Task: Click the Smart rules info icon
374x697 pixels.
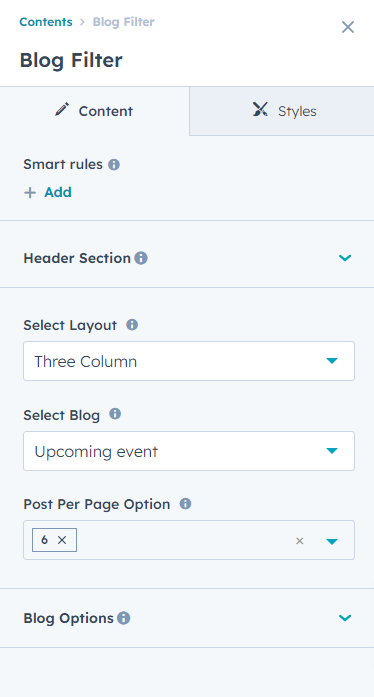Action: (x=114, y=165)
